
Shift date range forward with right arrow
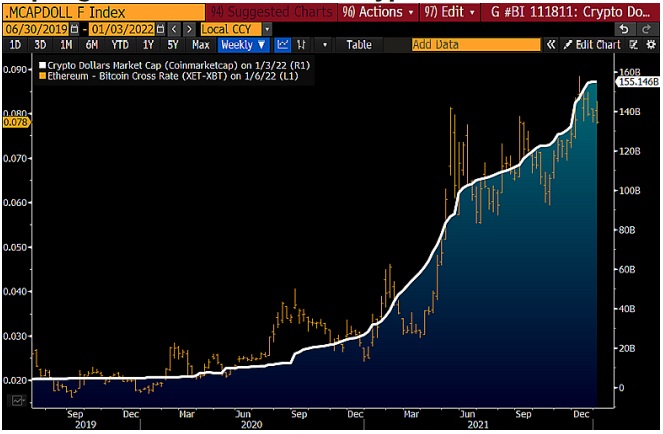189,29
